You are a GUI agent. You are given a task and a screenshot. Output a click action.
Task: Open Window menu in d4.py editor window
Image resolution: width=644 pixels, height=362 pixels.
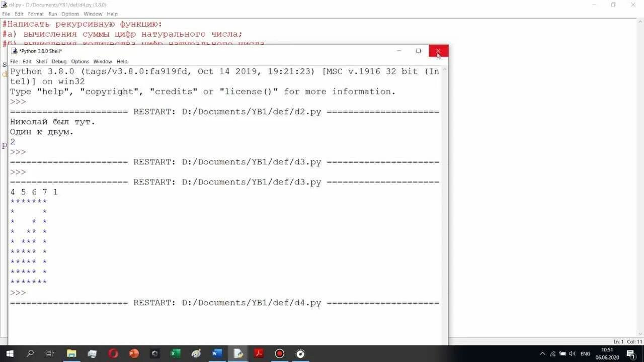click(93, 14)
